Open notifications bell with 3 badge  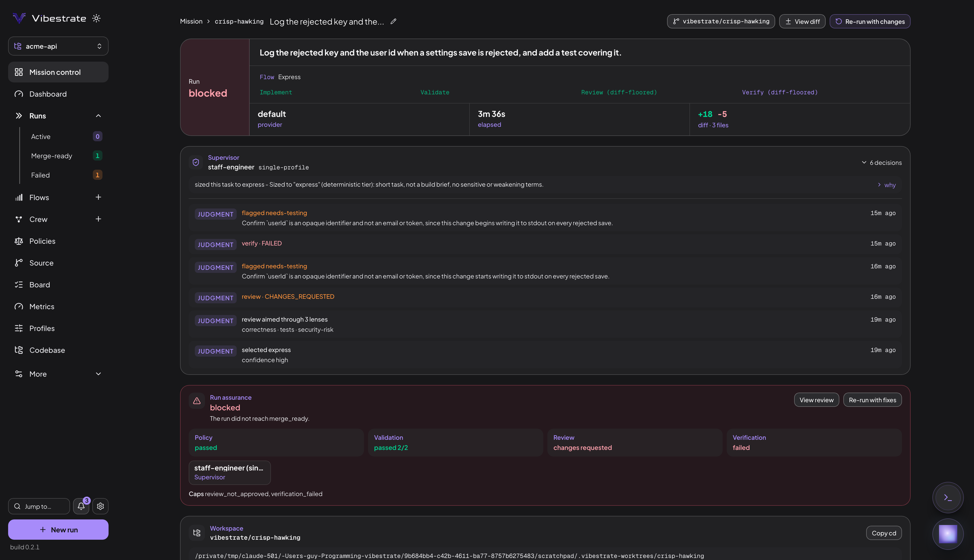point(81,506)
